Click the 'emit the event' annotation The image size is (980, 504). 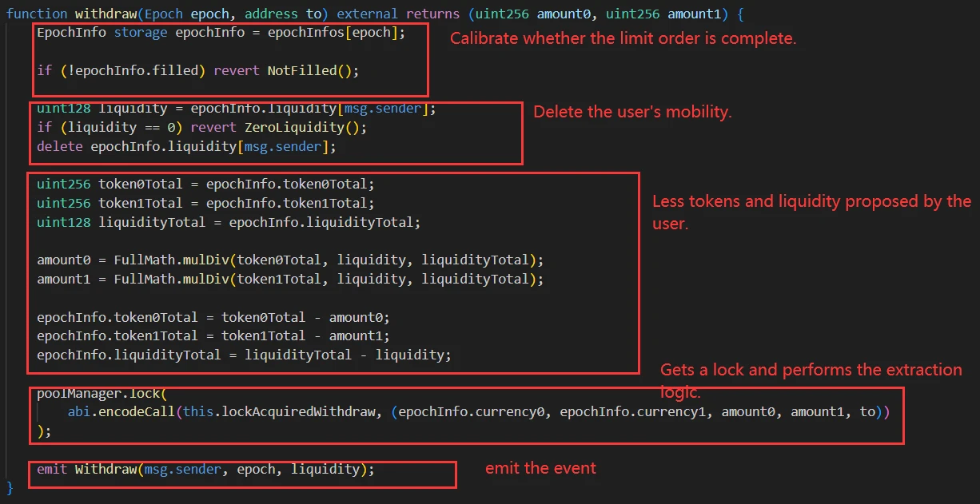point(540,468)
